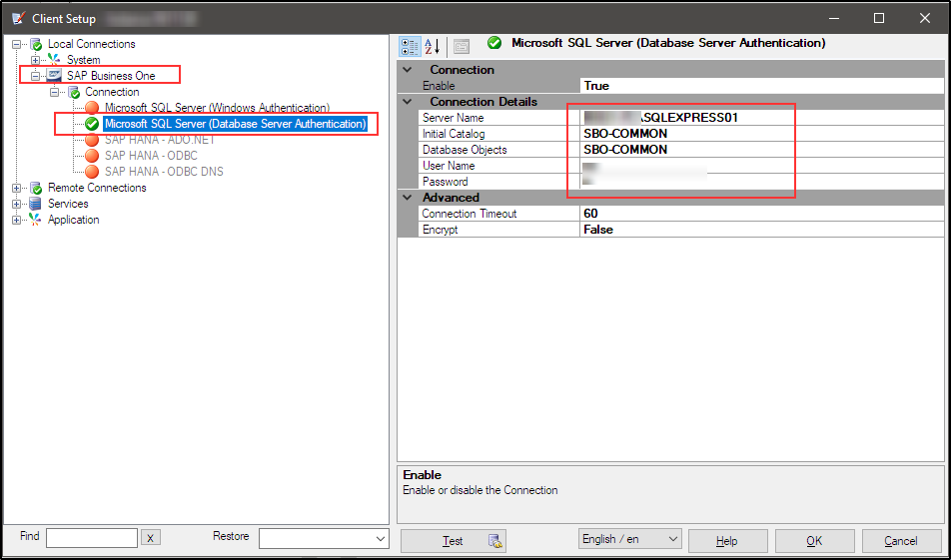Screen dimensions: 951x560
Task: Click the Test button
Action: click(454, 541)
